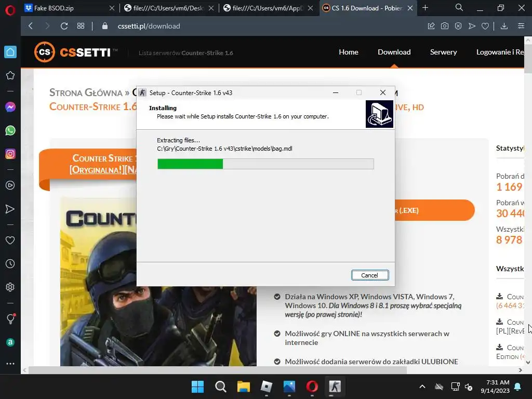The width and height of the screenshot is (532, 399).
Task: Open Windows taskbar search
Action: coord(220,387)
